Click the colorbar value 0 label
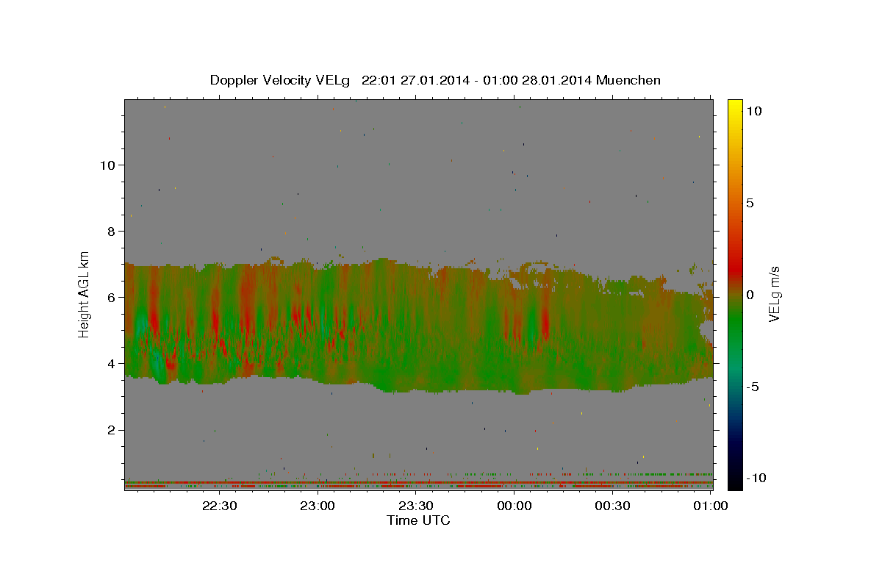 pyautogui.click(x=750, y=295)
